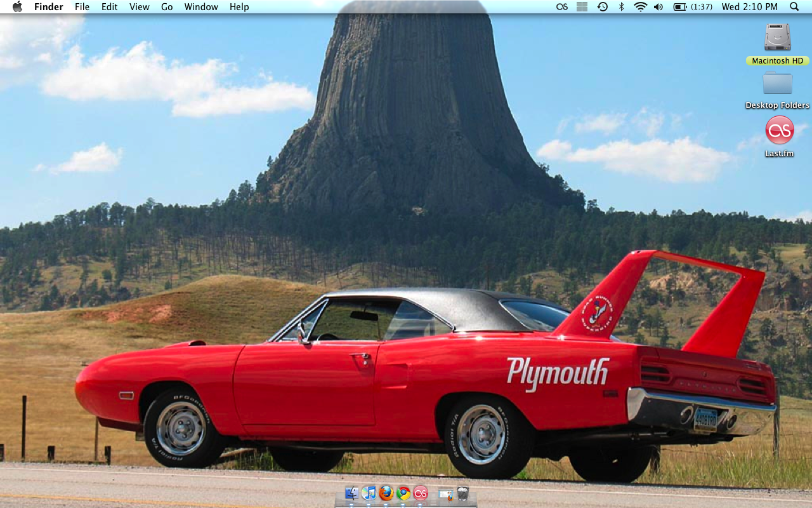812x508 pixels.
Task: Open Spotlight search magnifier
Action: [794, 7]
